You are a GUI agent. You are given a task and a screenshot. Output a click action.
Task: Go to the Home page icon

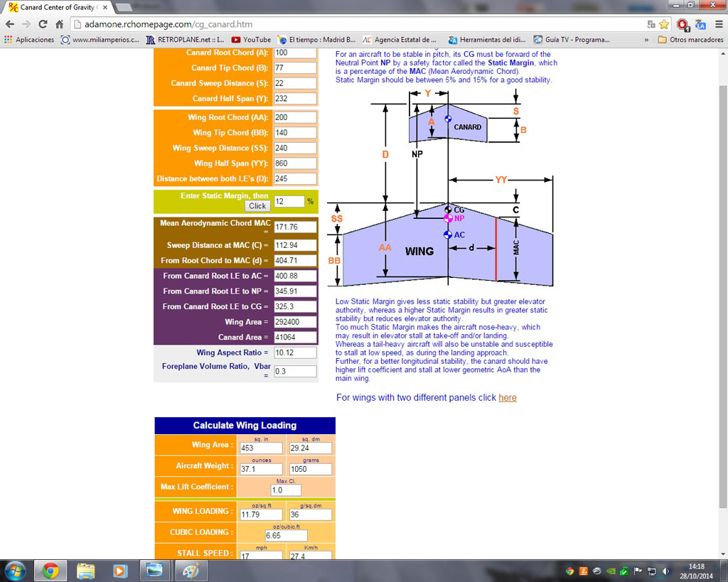tap(60, 23)
